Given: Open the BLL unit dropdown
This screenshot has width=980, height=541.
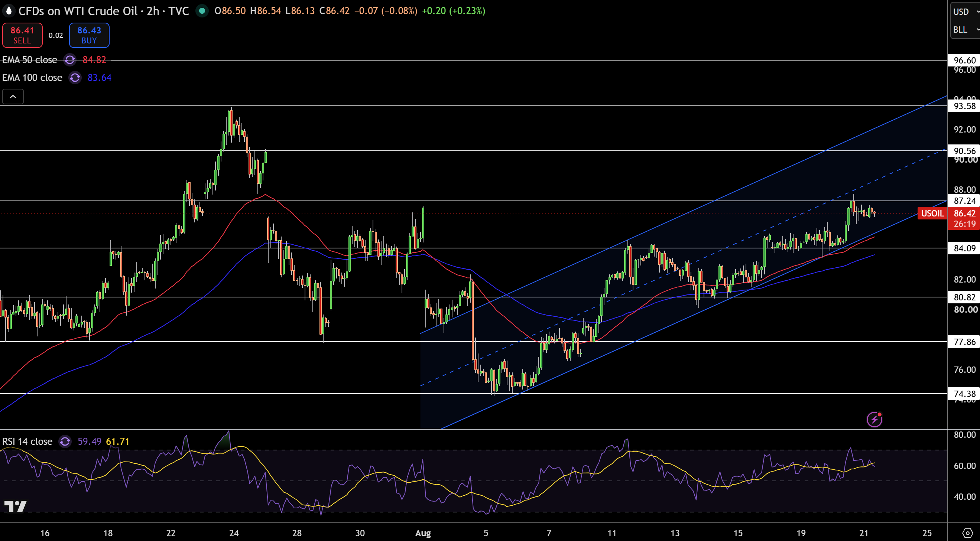Looking at the screenshot, I should tap(966, 30).
